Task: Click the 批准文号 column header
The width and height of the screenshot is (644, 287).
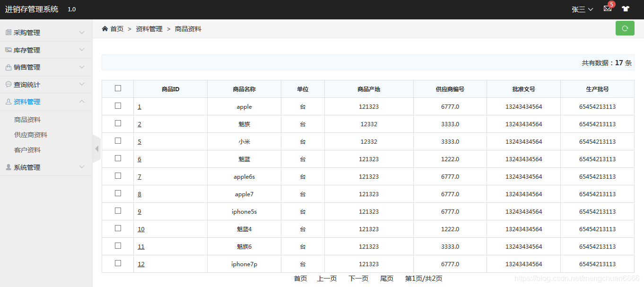Action: click(x=523, y=89)
